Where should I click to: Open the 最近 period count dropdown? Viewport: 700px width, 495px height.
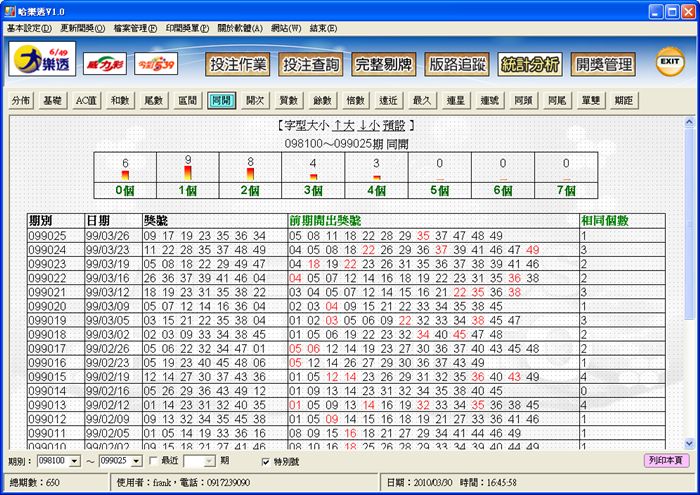(x=210, y=461)
